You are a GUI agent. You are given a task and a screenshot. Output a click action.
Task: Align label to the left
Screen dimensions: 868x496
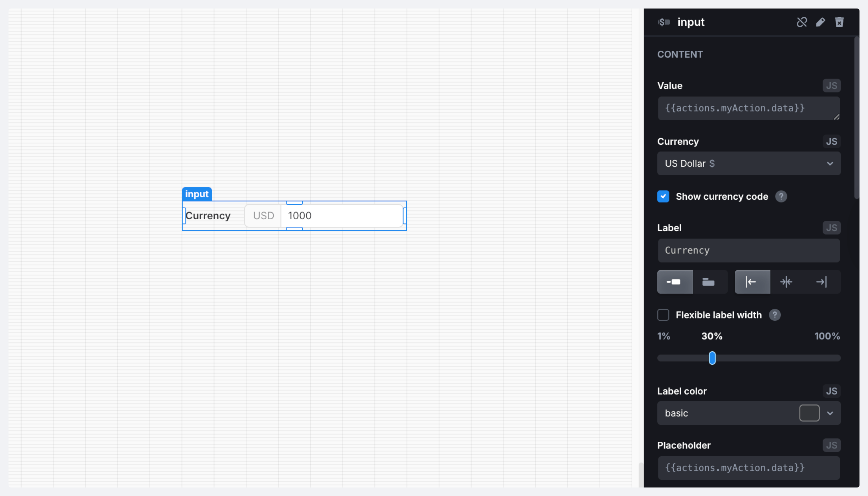point(752,282)
